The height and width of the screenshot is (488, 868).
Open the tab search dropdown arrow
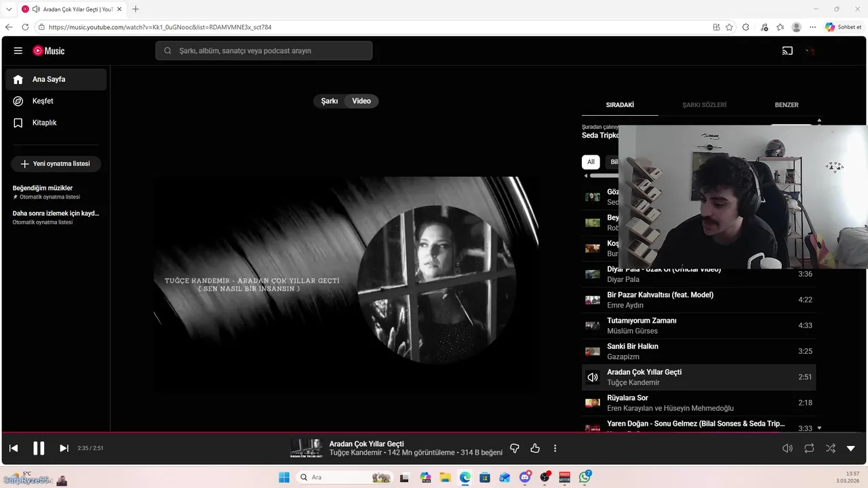click(9, 9)
